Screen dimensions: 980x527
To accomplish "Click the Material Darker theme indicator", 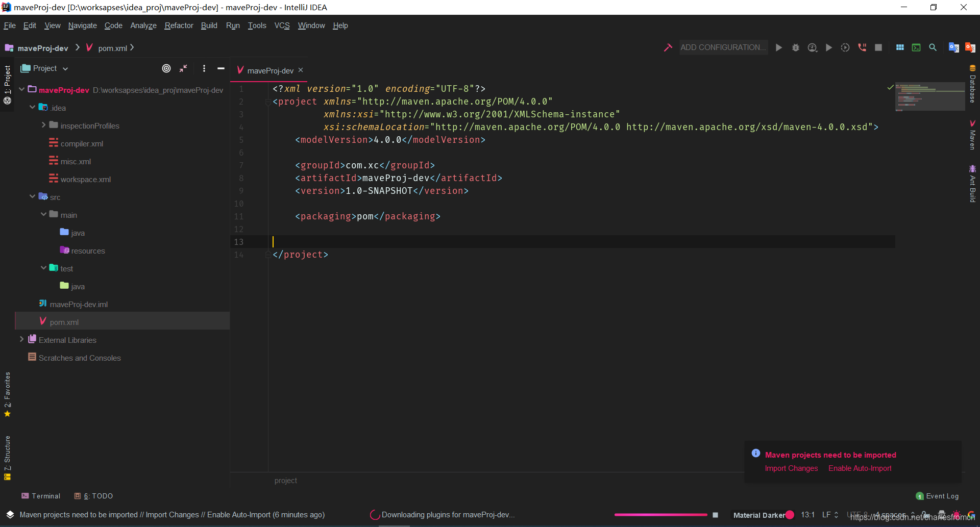I will point(763,515).
